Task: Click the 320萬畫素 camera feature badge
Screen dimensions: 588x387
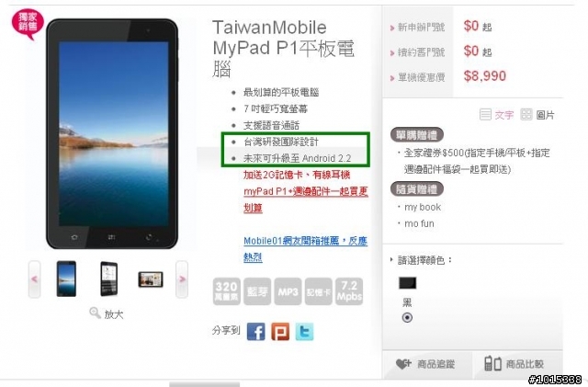Action: pyautogui.click(x=227, y=291)
